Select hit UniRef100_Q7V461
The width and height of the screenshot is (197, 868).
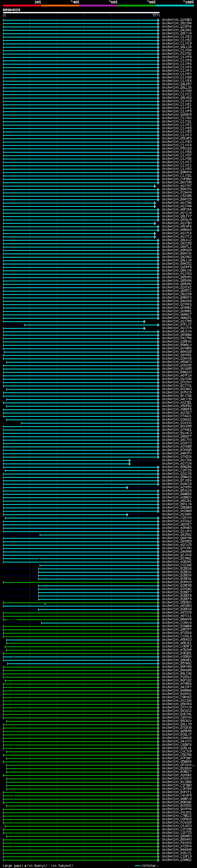177,430
